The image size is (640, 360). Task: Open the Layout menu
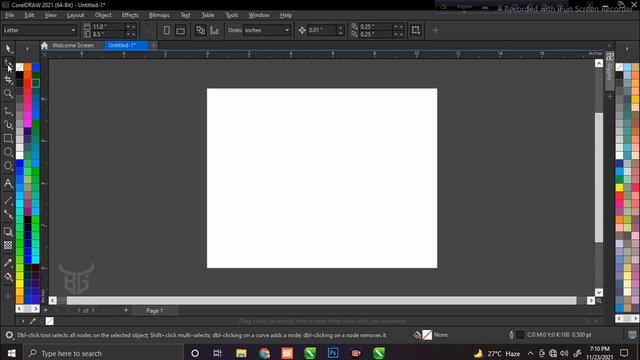pyautogui.click(x=76, y=15)
